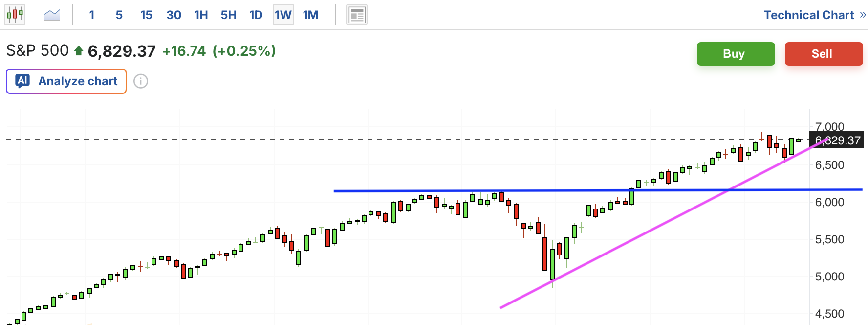Switch to the 1H timeframe

pyautogui.click(x=201, y=15)
